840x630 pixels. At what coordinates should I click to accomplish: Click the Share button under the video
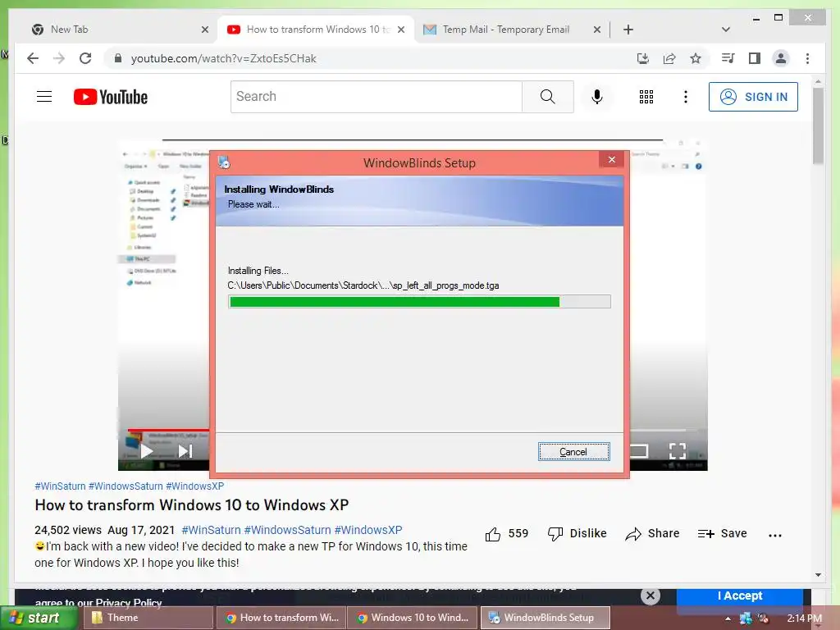(652, 533)
